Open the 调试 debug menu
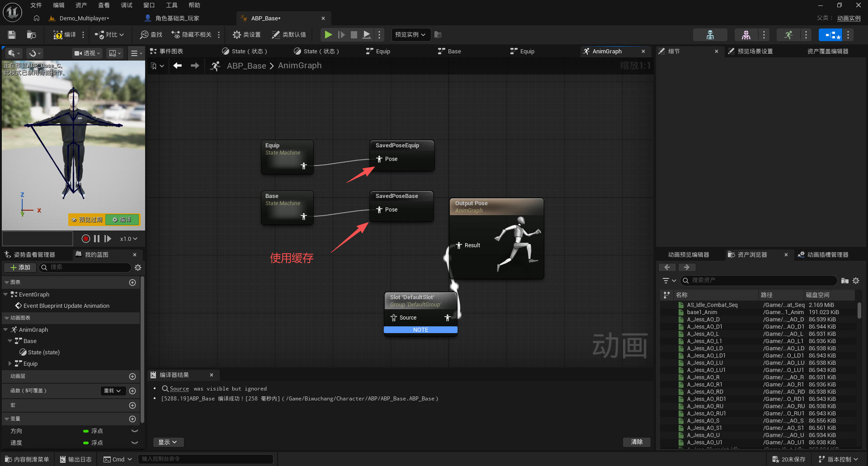868x466 pixels. (x=127, y=5)
